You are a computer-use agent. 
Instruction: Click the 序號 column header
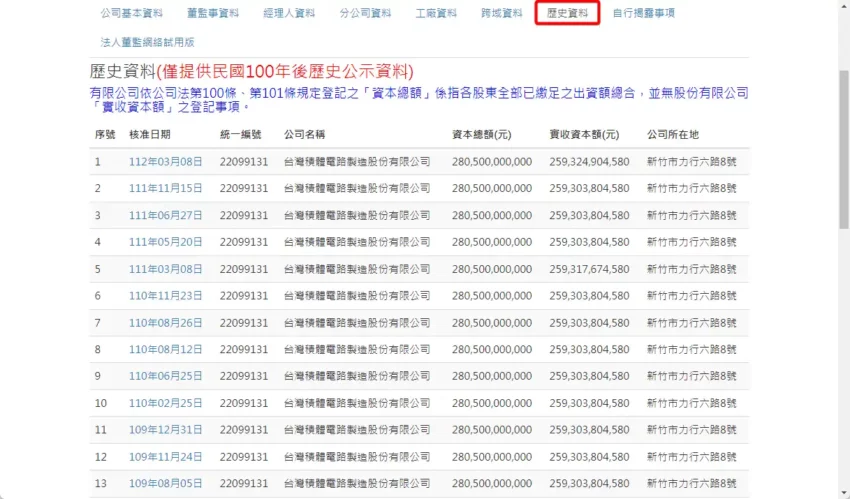coord(105,134)
